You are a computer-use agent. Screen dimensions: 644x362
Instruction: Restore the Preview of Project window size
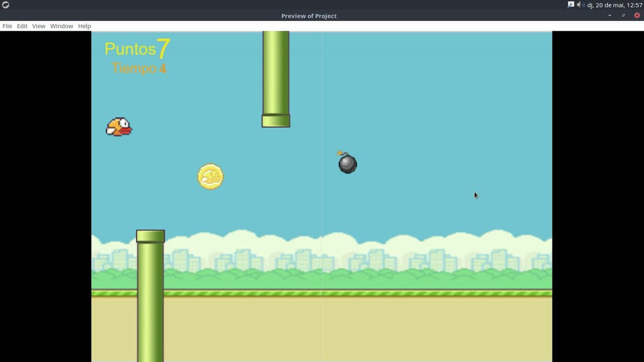coord(623,16)
